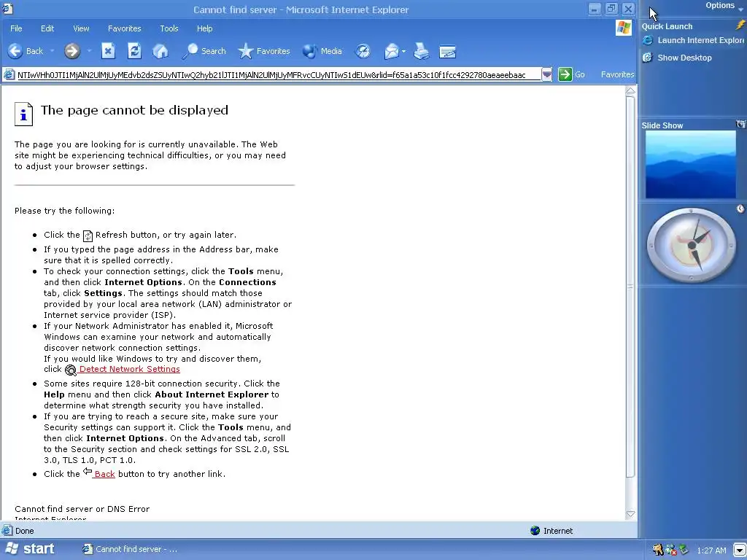
Task: Click the Slide Show picture thumbnail
Action: pyautogui.click(x=690, y=164)
